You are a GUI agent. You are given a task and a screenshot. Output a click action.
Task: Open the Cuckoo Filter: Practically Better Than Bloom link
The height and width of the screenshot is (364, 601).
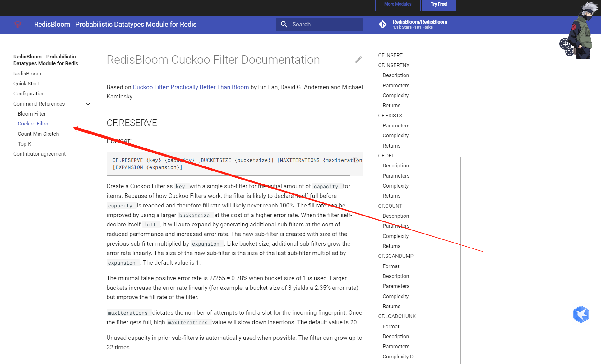point(191,87)
